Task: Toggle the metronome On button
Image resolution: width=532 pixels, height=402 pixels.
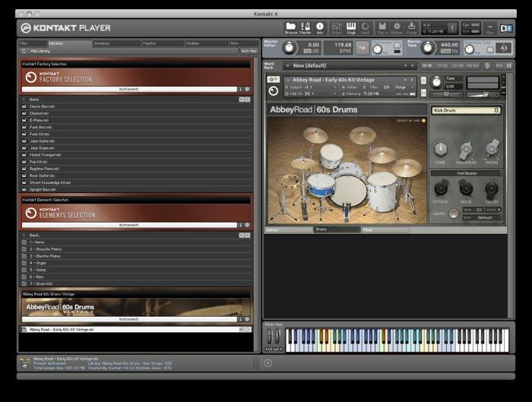Action: [397, 45]
